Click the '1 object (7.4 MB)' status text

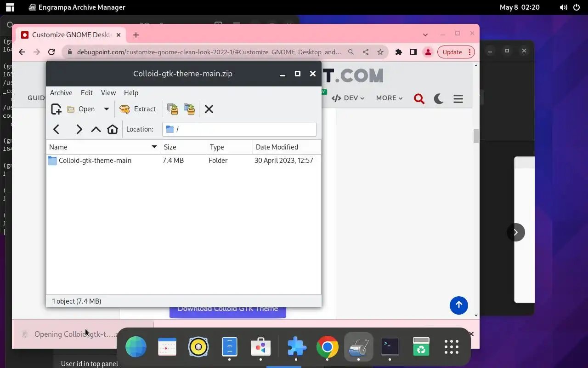click(77, 301)
